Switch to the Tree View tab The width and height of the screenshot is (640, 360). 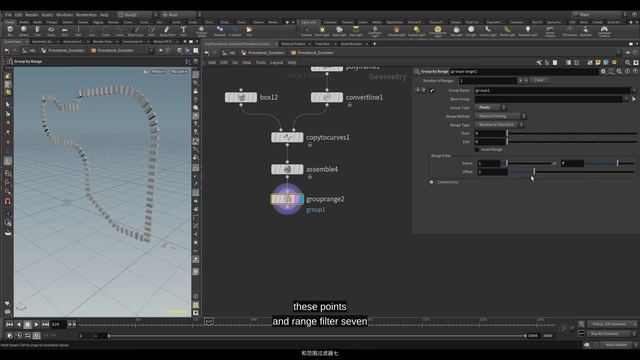tap(322, 44)
